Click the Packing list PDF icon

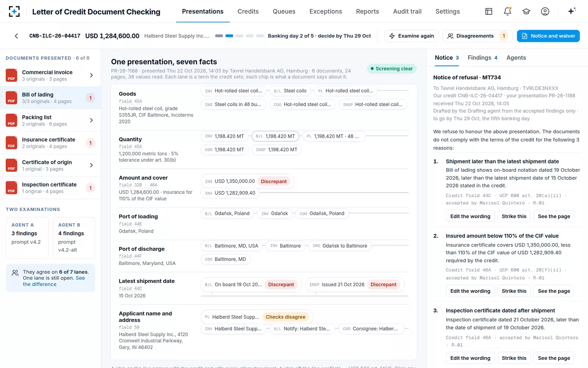click(x=11, y=120)
